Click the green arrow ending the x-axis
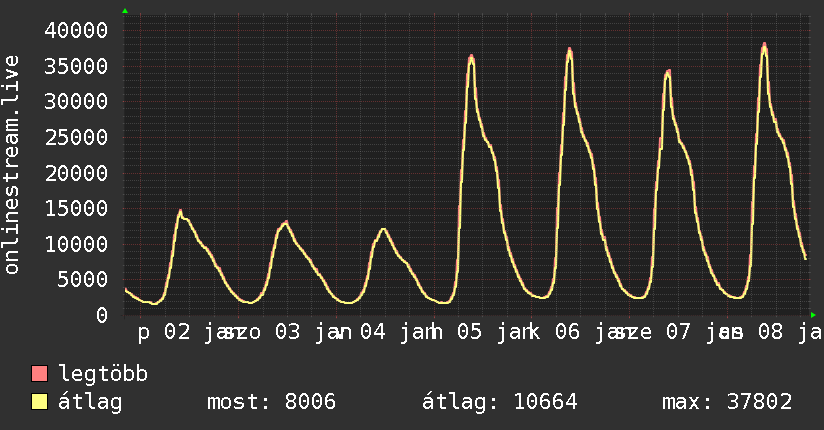Viewport: 824px width, 430px height. pyautogui.click(x=813, y=315)
